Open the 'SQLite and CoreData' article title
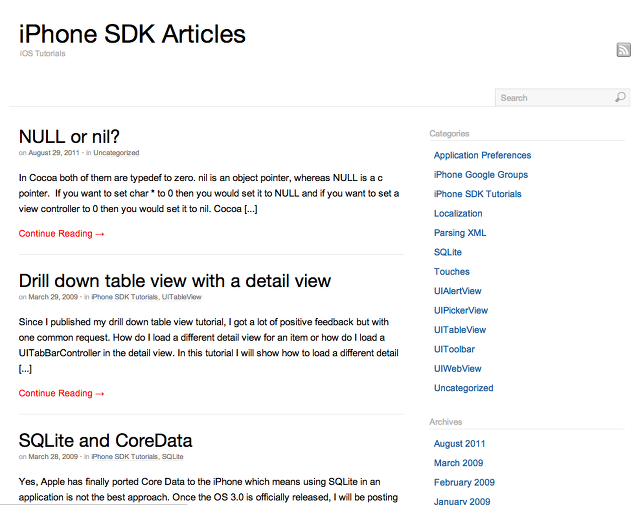640x505 pixels. click(105, 440)
